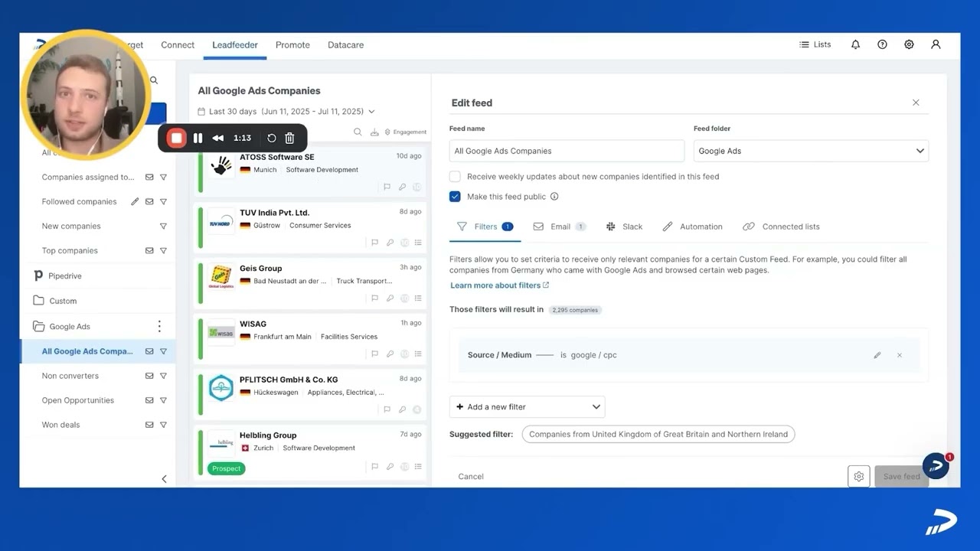Click filter funnel on Won deals row
The height and width of the screenshot is (551, 980).
(163, 425)
